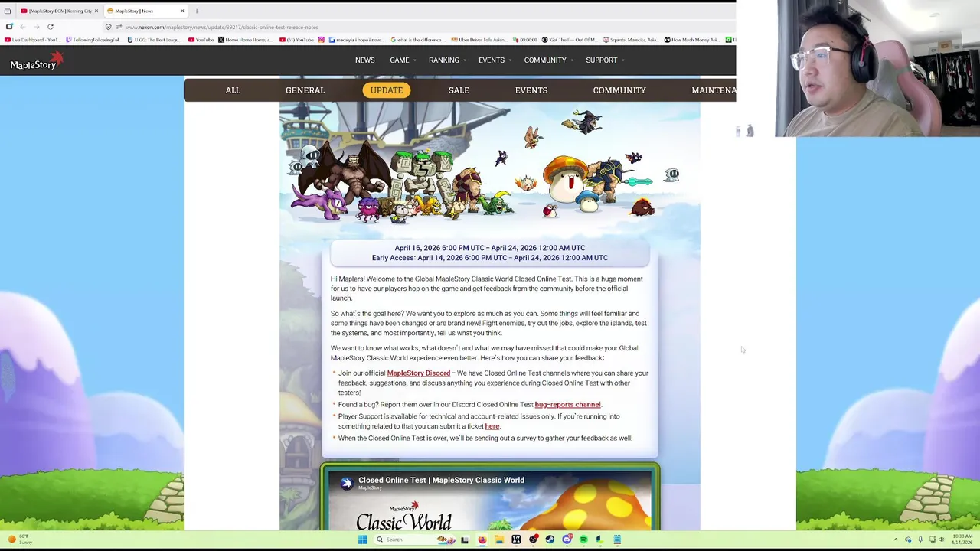Open the NEWS menu item
The height and width of the screenshot is (551, 980).
[x=364, y=60]
